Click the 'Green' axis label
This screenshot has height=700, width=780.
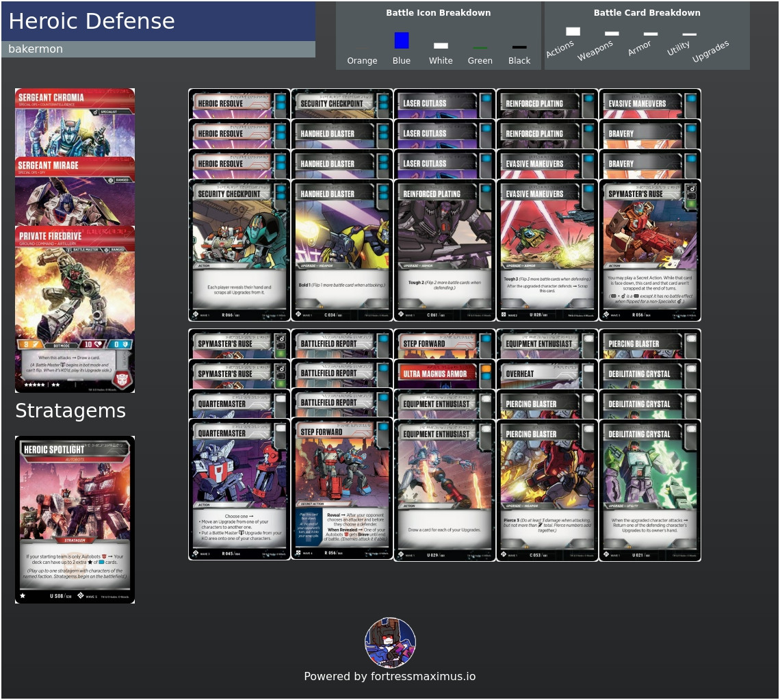click(480, 61)
